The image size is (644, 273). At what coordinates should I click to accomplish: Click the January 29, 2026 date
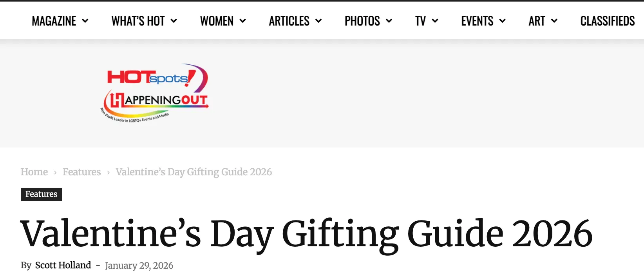tap(139, 266)
